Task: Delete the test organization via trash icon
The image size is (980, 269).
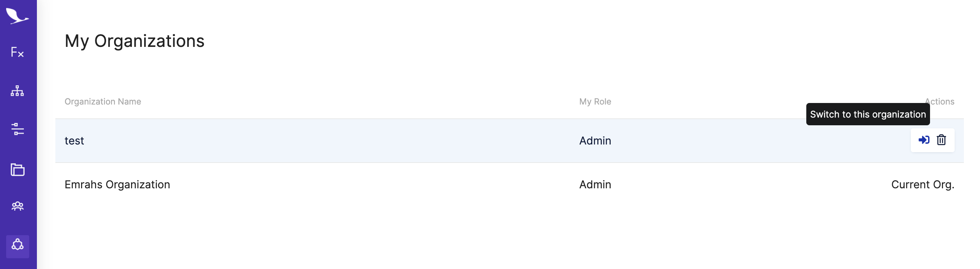Action: tap(941, 140)
